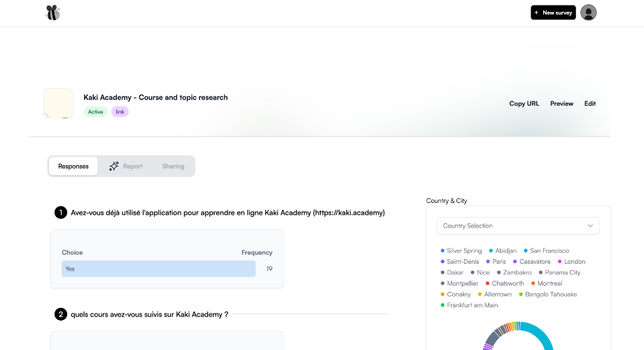Click Allentown in the legend
Screen dimensions: 644x350
[x=494, y=294]
